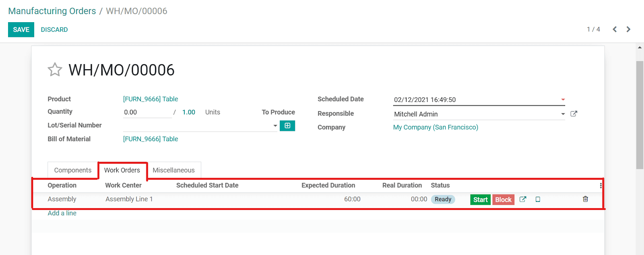644x255 pixels.
Task: Expand the Lot/Serial Number dropdown
Action: coord(275,126)
